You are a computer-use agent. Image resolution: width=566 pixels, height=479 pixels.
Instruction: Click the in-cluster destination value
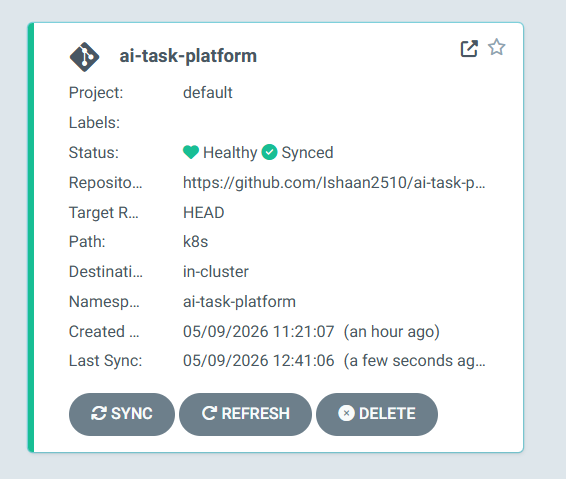pyautogui.click(x=216, y=271)
